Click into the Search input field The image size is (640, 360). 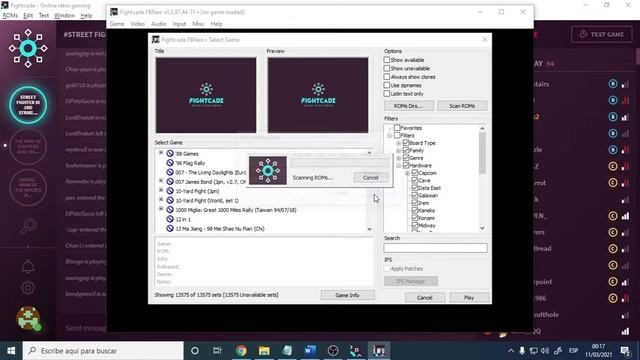[x=436, y=248]
